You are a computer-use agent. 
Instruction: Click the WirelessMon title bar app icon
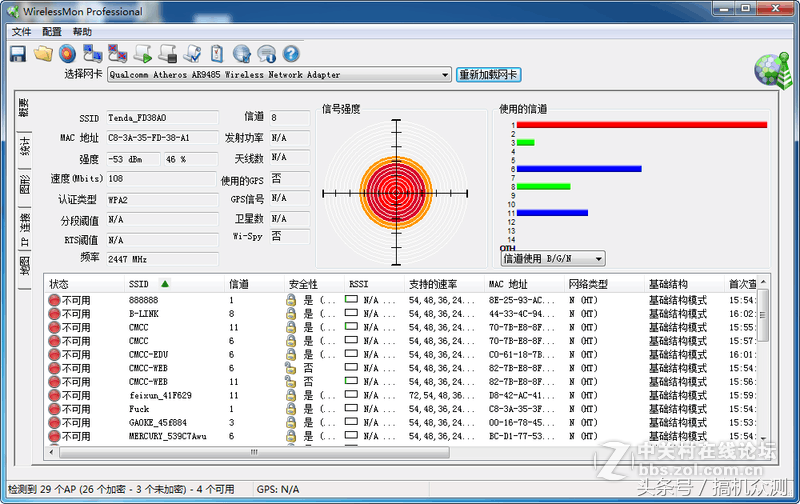[x=13, y=11]
